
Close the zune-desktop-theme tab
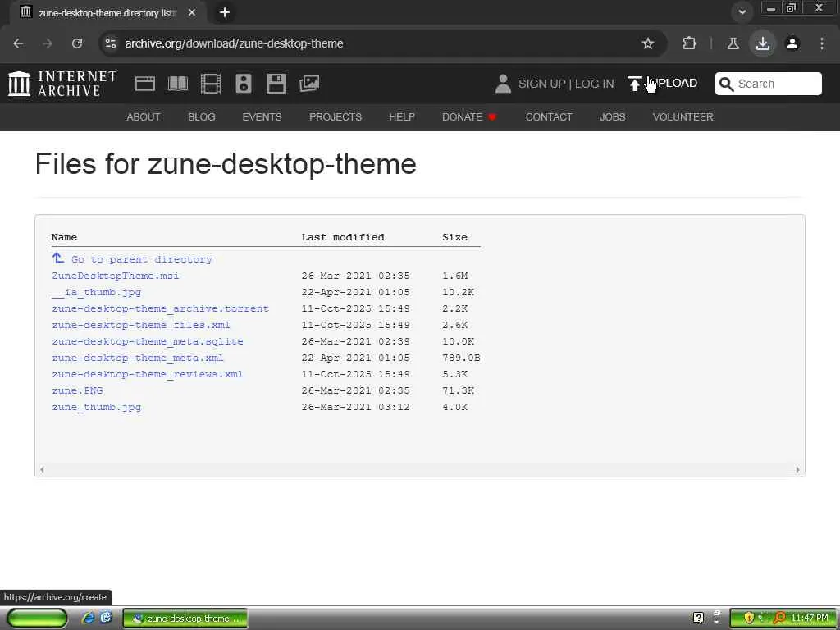(192, 12)
